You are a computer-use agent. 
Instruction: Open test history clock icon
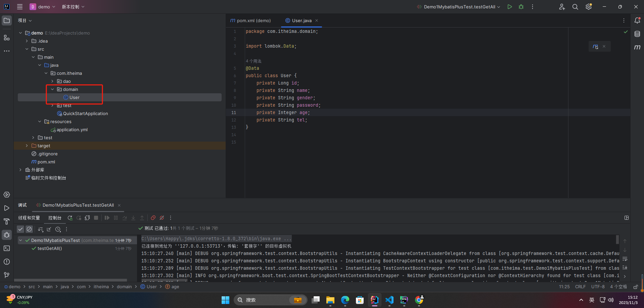click(x=58, y=229)
